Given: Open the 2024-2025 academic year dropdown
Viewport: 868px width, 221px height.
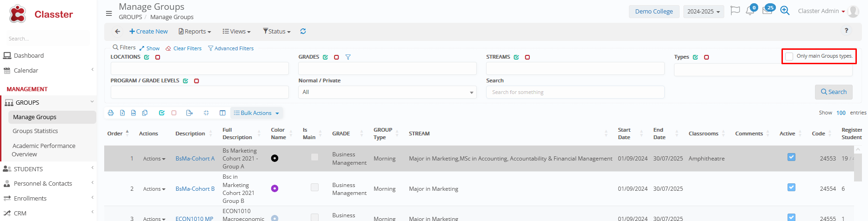Looking at the screenshot, I should 703,12.
